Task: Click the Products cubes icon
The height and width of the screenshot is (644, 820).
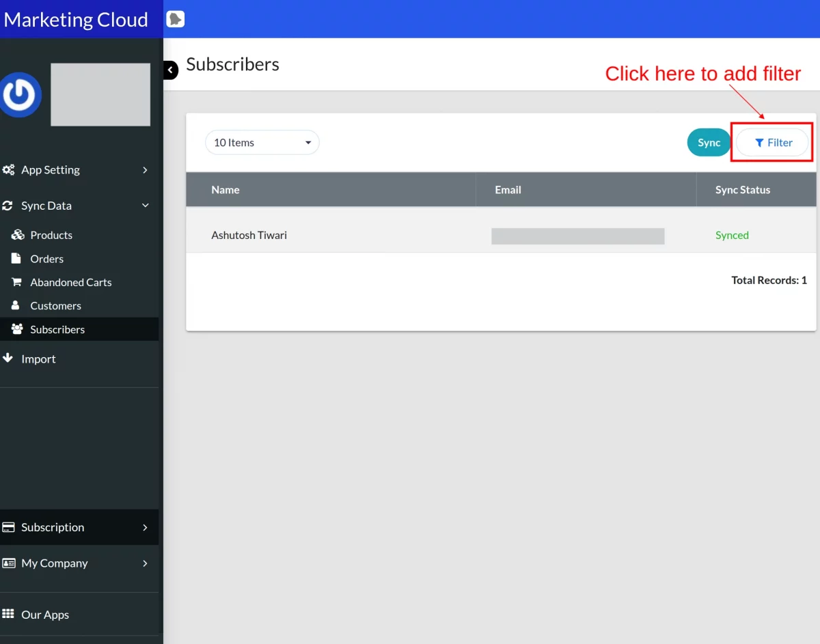Action: pos(18,235)
